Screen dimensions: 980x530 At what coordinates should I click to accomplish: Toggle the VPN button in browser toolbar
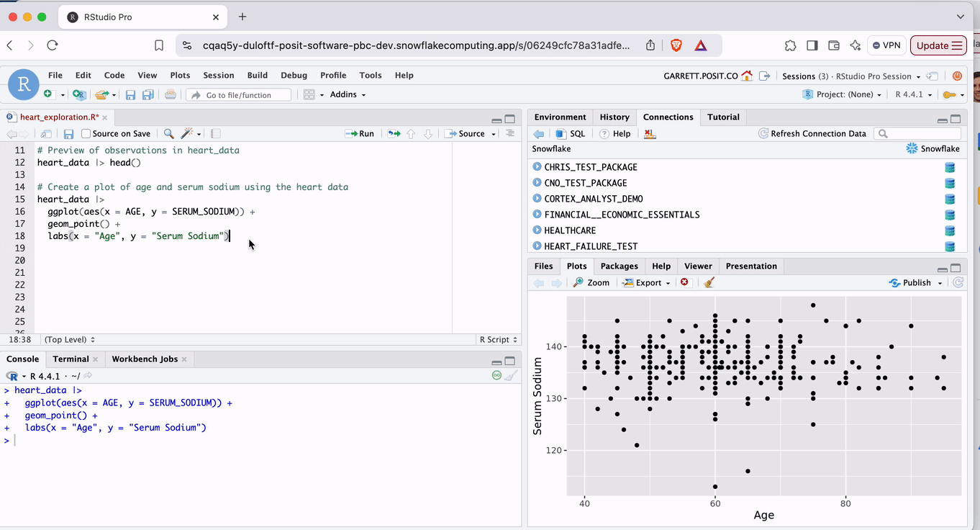tap(886, 45)
